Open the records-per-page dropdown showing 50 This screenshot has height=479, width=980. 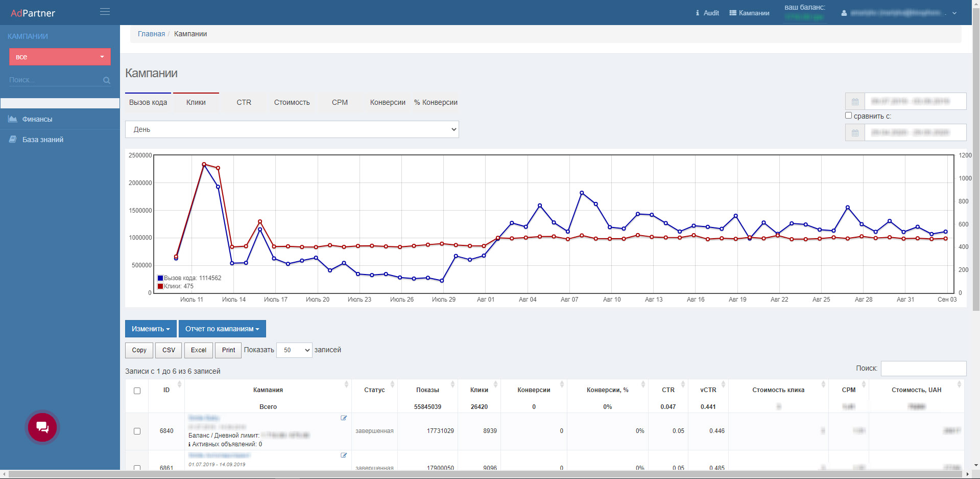point(294,350)
